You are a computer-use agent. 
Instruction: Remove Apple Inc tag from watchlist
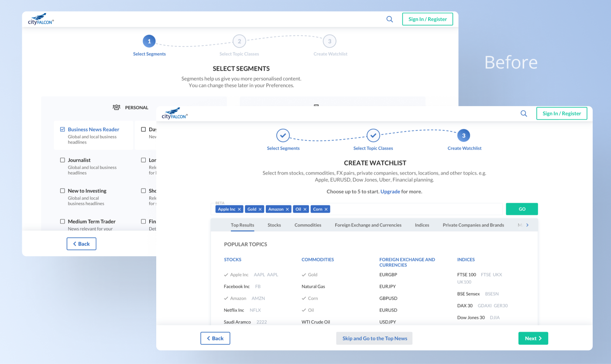click(239, 209)
